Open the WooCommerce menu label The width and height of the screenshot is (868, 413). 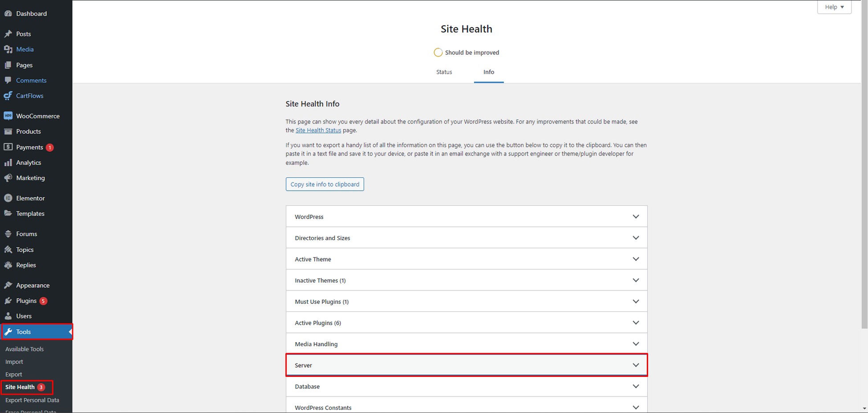tap(38, 116)
